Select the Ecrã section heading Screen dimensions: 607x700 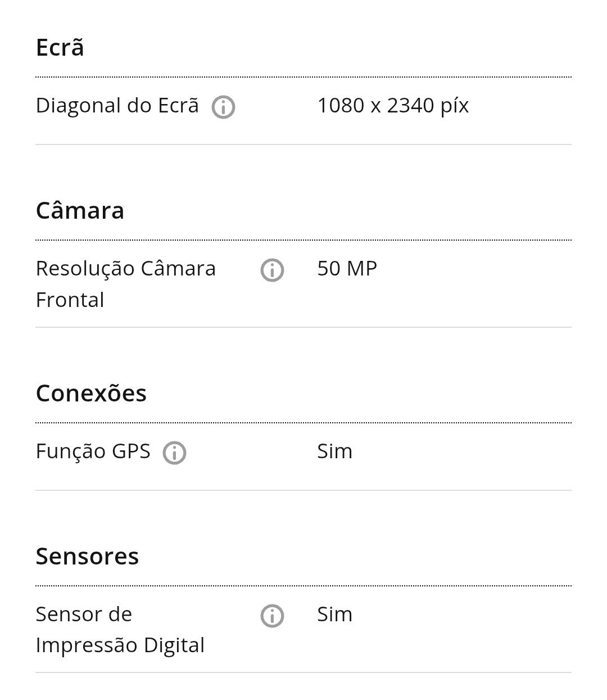tap(60, 47)
